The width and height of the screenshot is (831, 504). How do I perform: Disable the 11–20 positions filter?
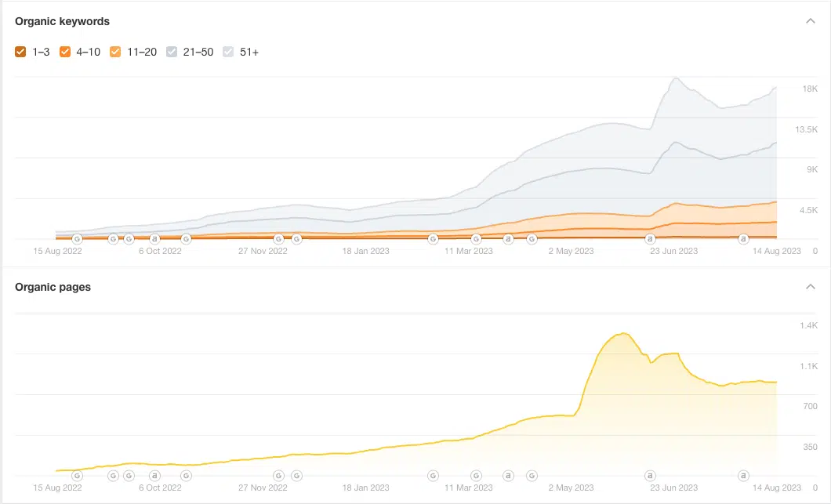(115, 52)
